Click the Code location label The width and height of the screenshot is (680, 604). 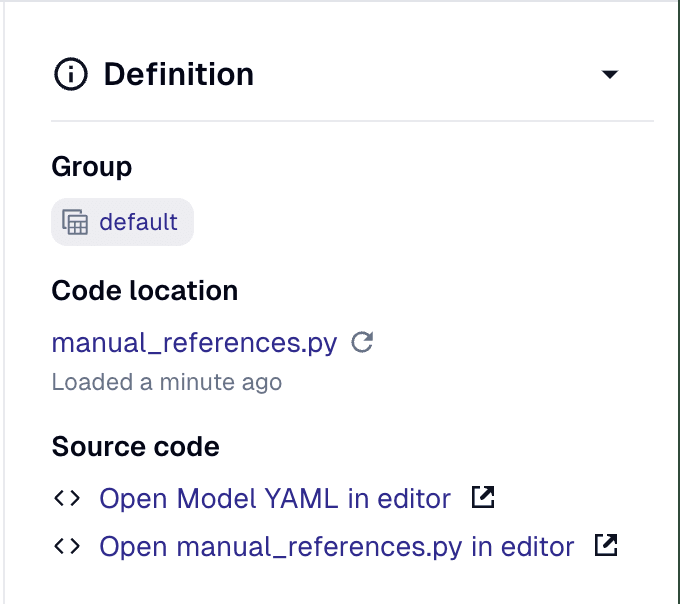[145, 291]
